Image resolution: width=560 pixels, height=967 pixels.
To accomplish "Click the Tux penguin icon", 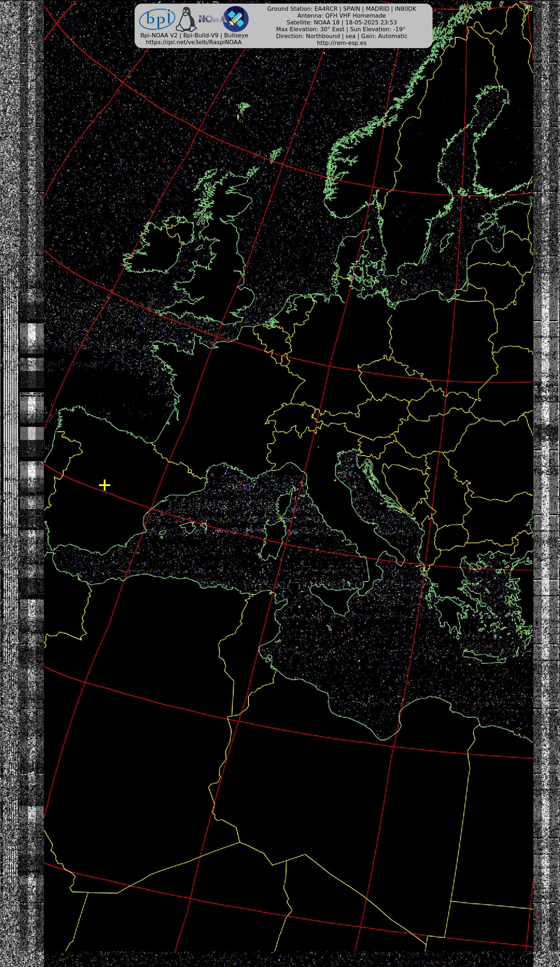I will click(186, 19).
